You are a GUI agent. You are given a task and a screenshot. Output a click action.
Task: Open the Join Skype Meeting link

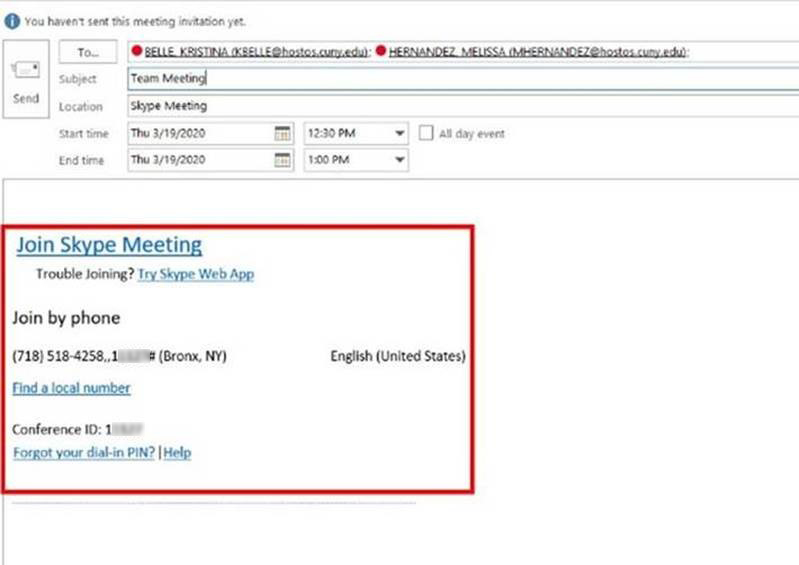(109, 245)
